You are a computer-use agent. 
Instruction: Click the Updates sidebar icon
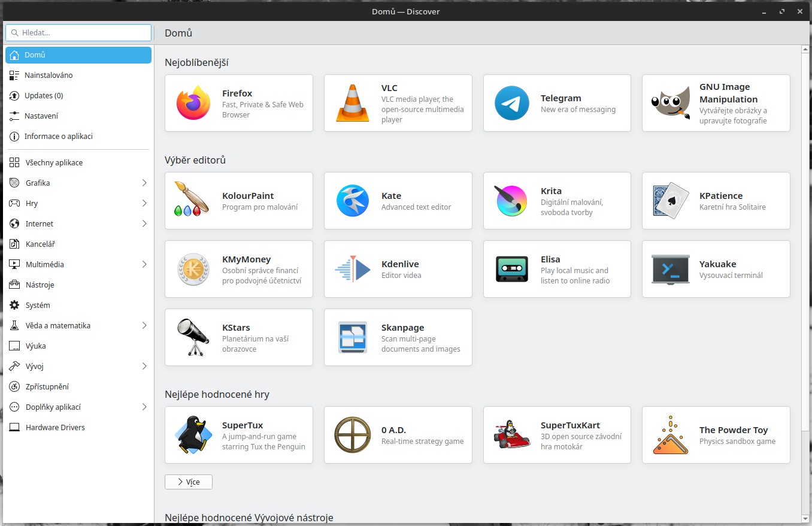14,96
